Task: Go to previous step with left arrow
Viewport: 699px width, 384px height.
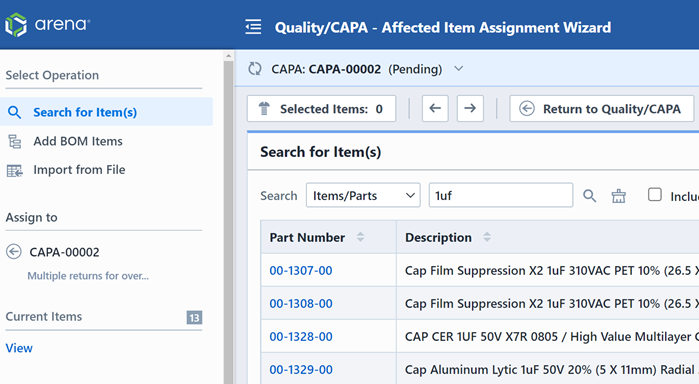Action: click(x=435, y=108)
